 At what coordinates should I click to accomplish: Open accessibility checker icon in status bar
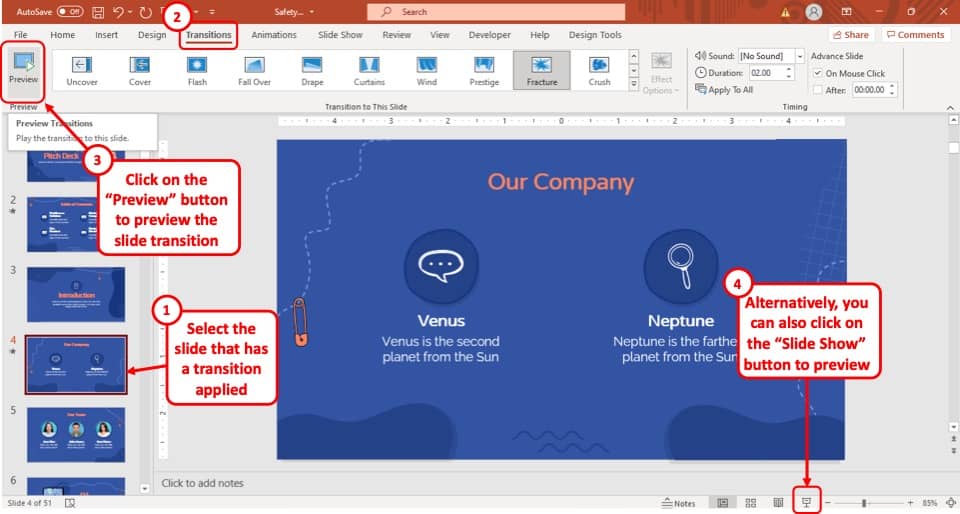click(70, 503)
